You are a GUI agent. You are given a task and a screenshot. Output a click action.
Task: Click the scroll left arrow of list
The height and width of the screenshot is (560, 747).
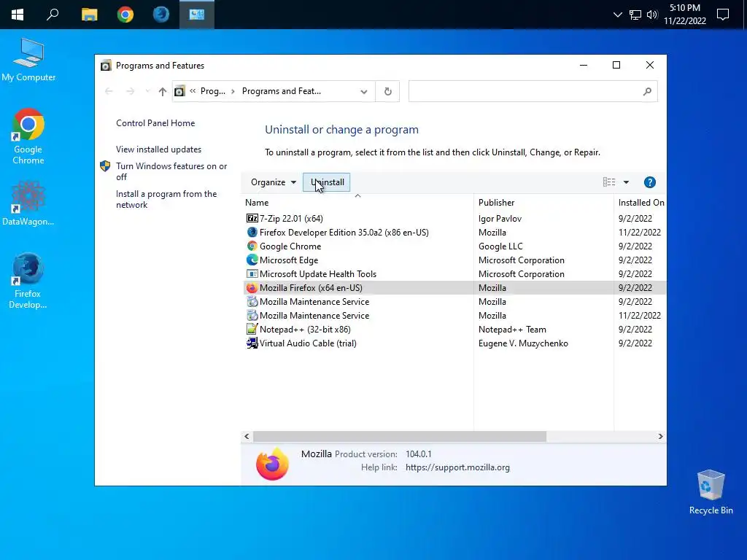tap(247, 436)
